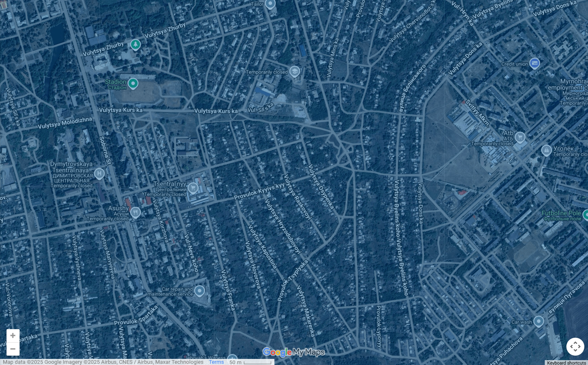Zoom out of the map
Viewport: 588px width, 365px height.
(13, 349)
